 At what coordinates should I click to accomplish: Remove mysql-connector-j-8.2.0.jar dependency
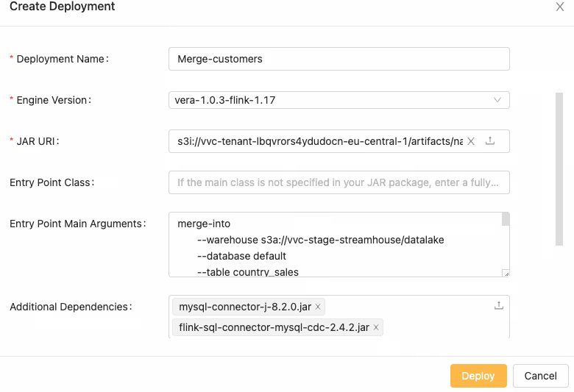pyautogui.click(x=318, y=307)
